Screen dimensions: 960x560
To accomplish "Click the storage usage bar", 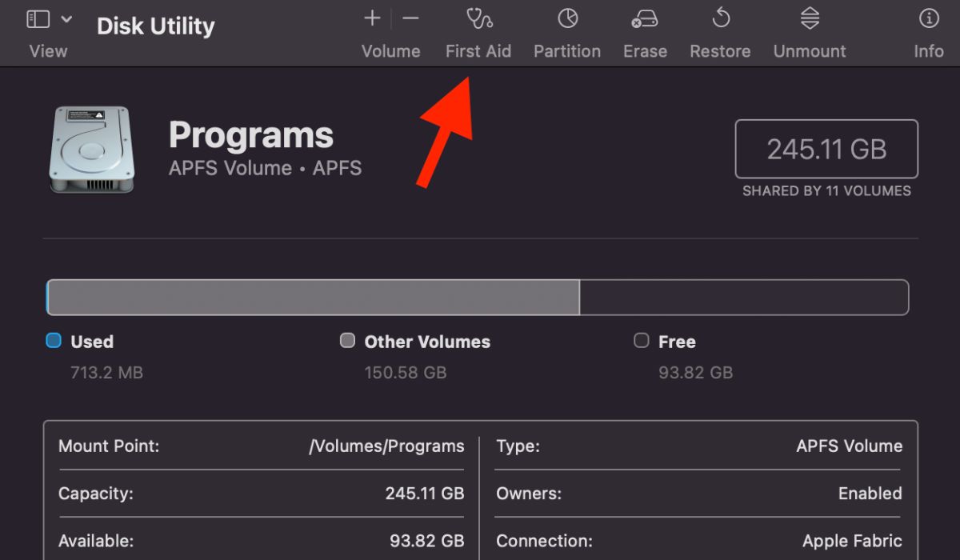I will [478, 298].
